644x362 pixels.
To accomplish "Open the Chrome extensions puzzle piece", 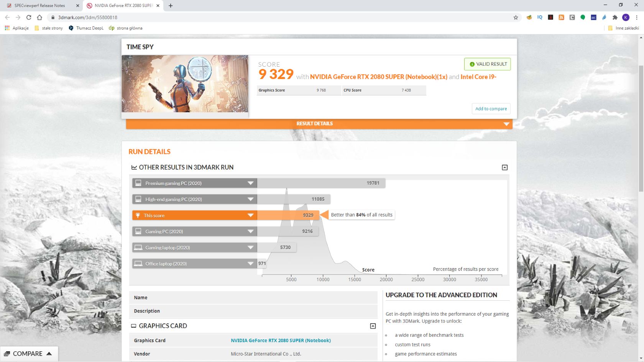I will (615, 17).
